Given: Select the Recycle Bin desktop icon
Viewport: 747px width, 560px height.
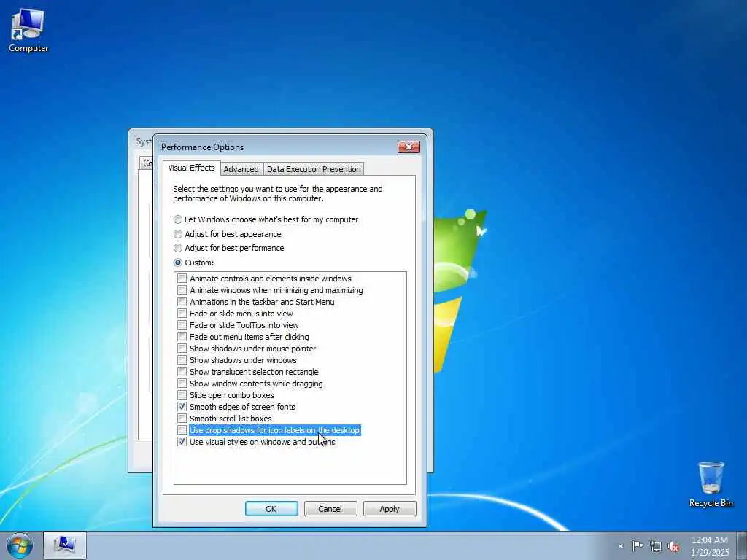Looking at the screenshot, I should tap(711, 484).
